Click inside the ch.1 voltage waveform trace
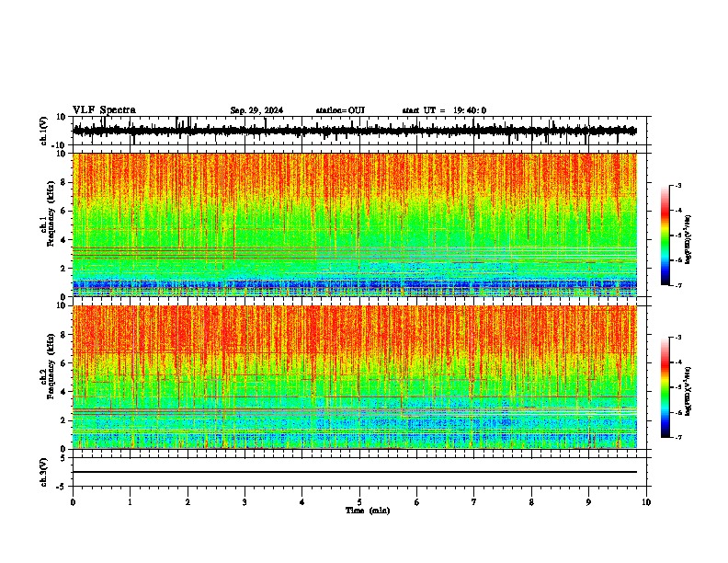Viewport: 728px width, 563px height. tap(355, 131)
